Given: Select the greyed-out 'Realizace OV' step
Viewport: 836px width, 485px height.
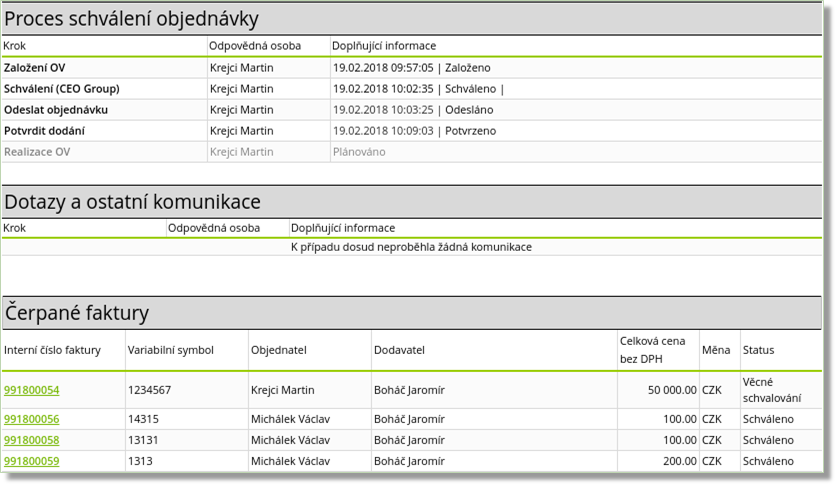Looking at the screenshot, I should 37,152.
